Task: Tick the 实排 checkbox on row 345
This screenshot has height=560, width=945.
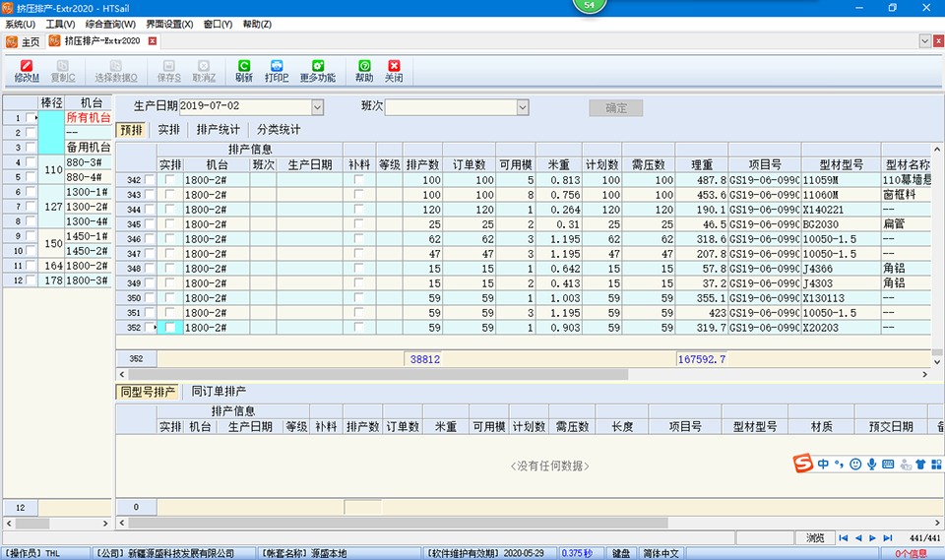Action: [x=170, y=223]
